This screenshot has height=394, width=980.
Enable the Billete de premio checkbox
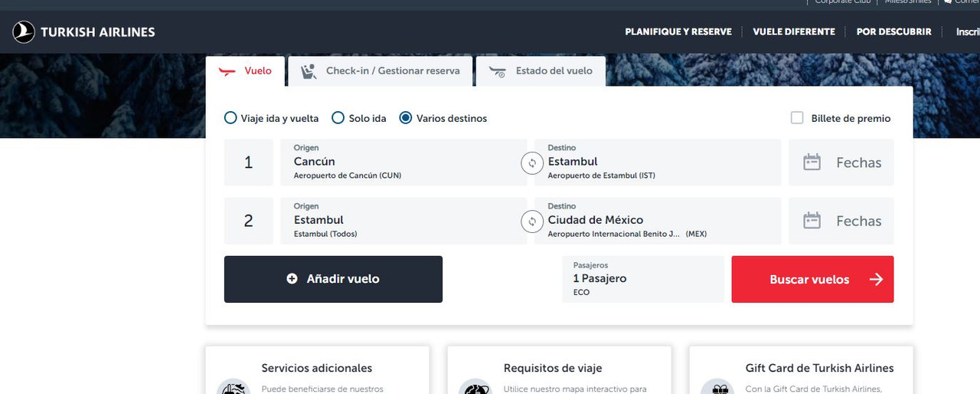pos(797,118)
